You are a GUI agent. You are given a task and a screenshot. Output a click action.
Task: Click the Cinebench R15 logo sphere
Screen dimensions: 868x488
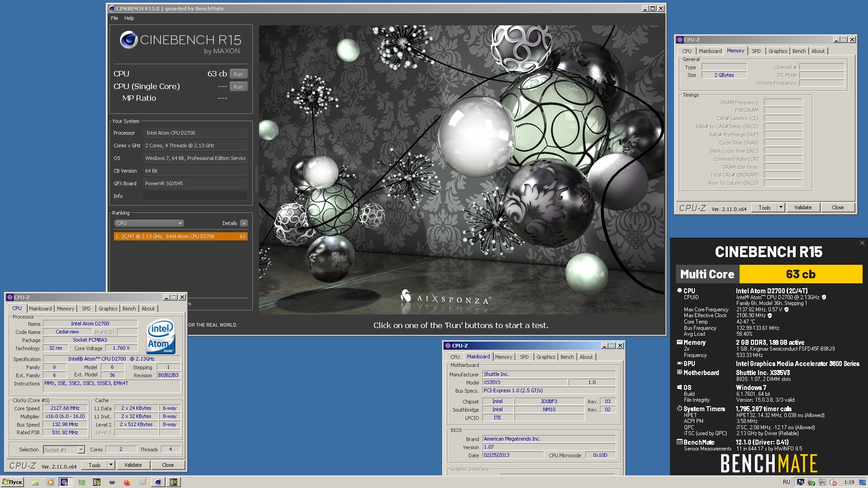tap(128, 40)
